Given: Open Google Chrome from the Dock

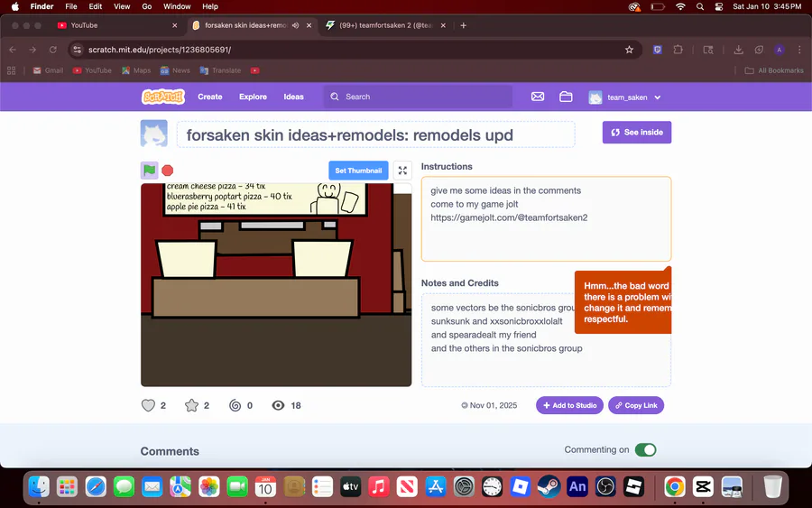Looking at the screenshot, I should [674, 486].
